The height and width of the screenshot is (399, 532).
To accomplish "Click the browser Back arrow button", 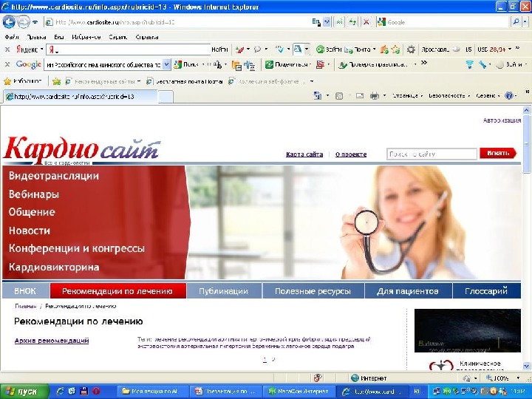I will pyautogui.click(x=8, y=22).
